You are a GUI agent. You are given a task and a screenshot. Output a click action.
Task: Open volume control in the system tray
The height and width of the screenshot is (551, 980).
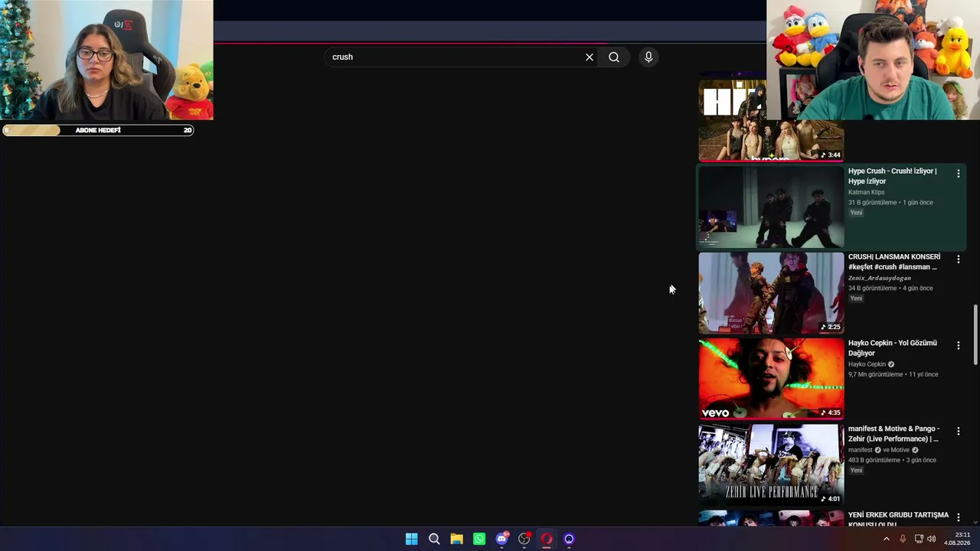point(932,539)
